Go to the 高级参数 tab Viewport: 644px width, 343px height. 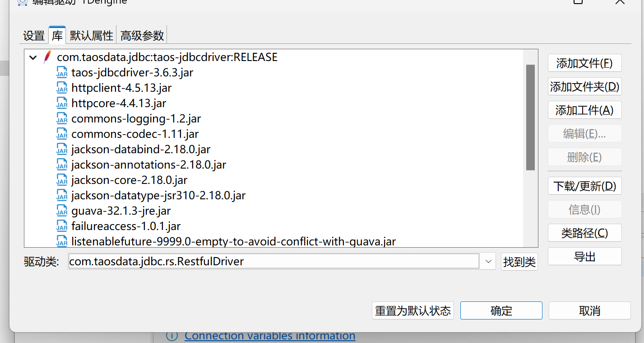click(x=142, y=36)
